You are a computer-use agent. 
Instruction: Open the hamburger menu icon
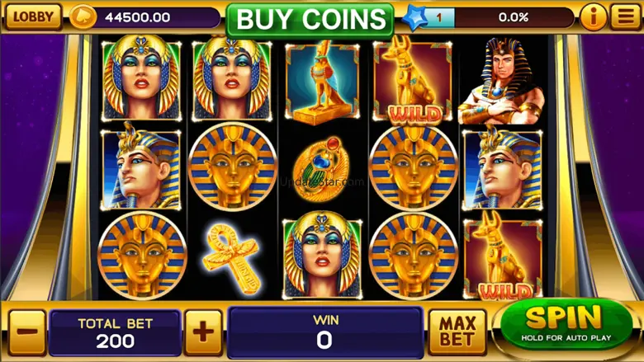click(625, 16)
